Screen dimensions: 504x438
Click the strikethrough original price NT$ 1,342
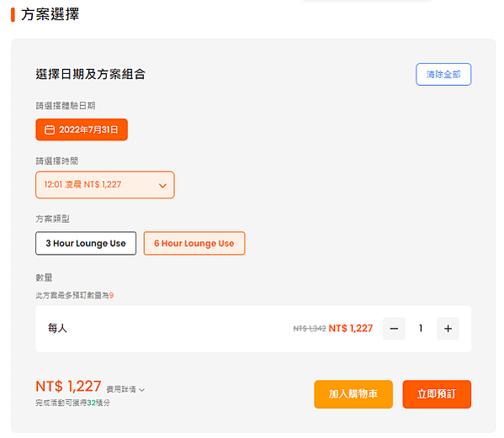309,329
